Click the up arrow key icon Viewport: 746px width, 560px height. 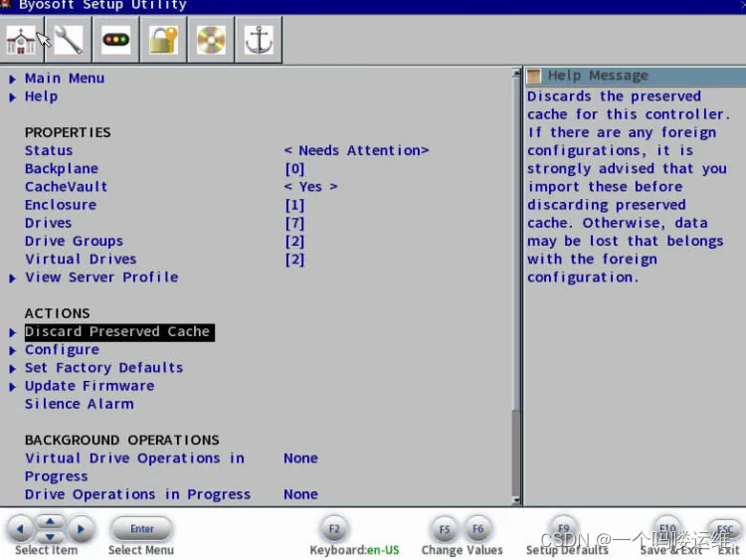pyautogui.click(x=50, y=521)
